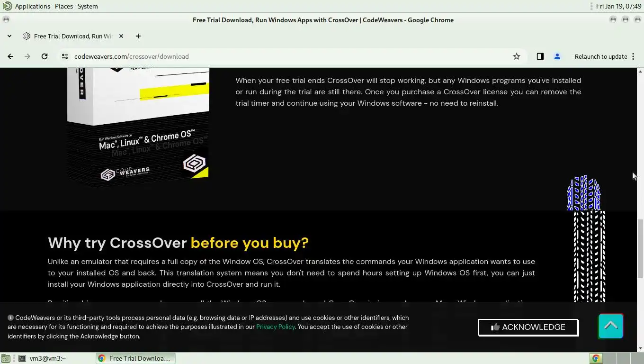Click the address bar URL field

click(289, 56)
